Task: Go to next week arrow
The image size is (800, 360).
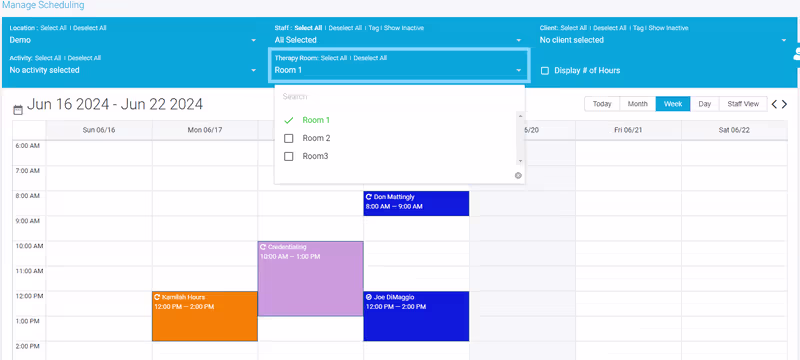Action: pyautogui.click(x=785, y=104)
